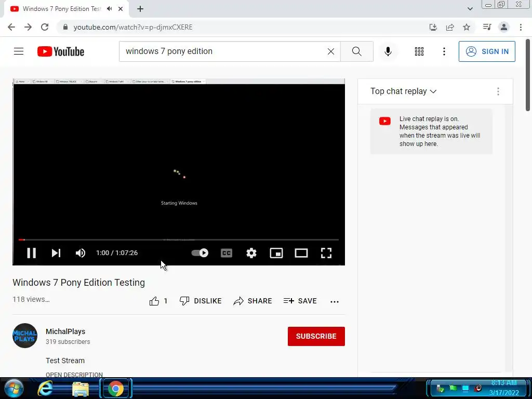Image resolution: width=532 pixels, height=399 pixels.
Task: Click SHARE under the video
Action: 253,301
